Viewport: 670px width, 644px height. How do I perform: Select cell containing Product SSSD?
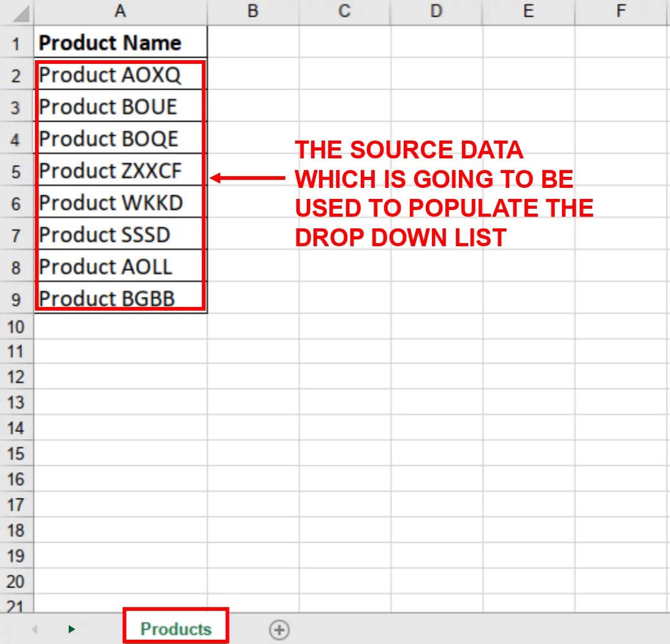click(x=121, y=235)
